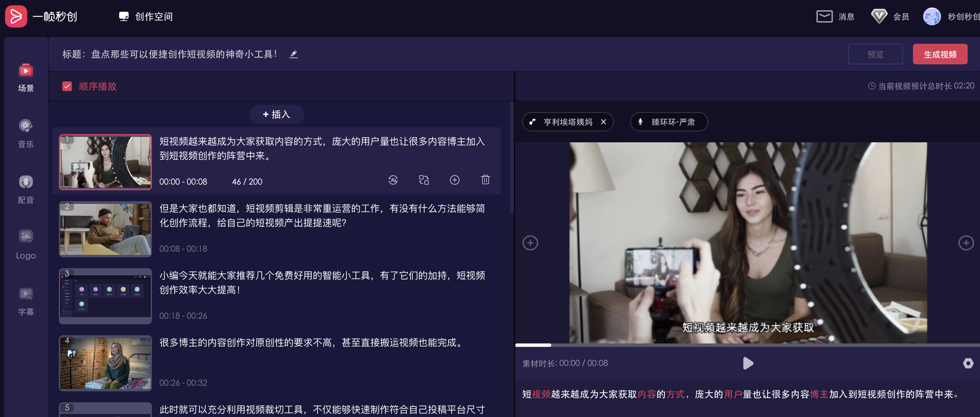Image resolution: width=980 pixels, height=417 pixels.
Task: Select the Logo sidebar tab
Action: (26, 245)
